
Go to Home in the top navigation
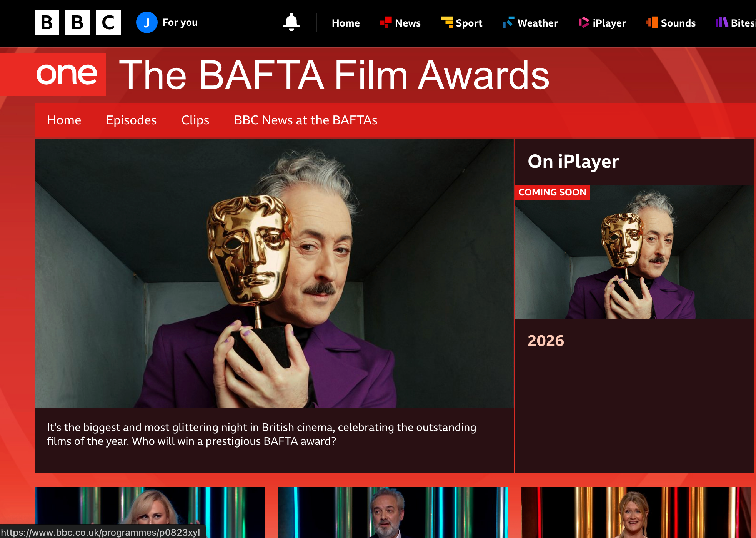pos(345,23)
